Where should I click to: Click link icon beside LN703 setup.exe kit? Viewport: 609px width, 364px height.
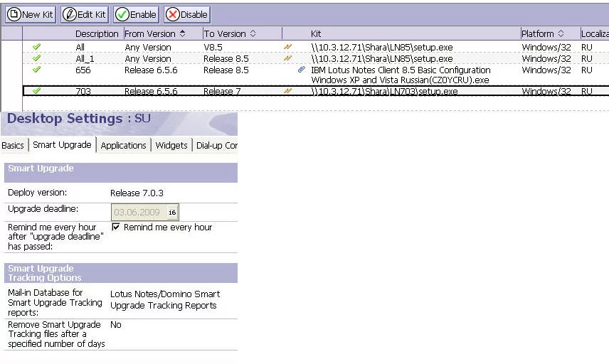tap(288, 91)
